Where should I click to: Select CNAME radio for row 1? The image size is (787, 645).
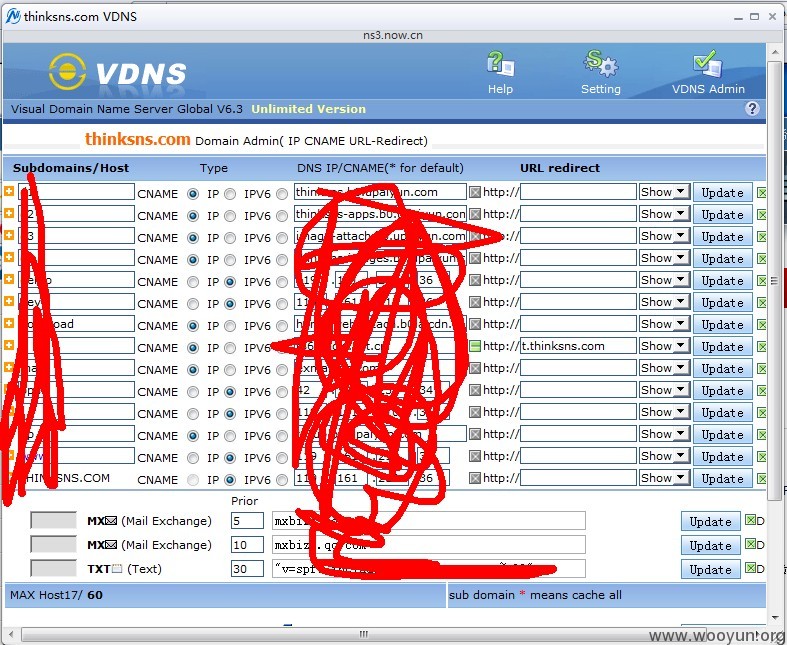[x=193, y=194]
